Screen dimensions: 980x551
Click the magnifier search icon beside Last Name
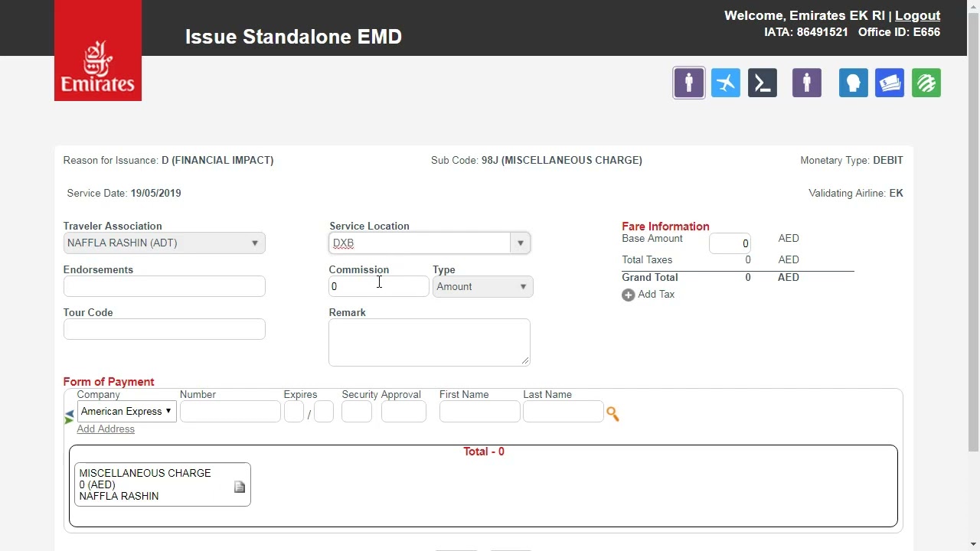pyautogui.click(x=612, y=414)
